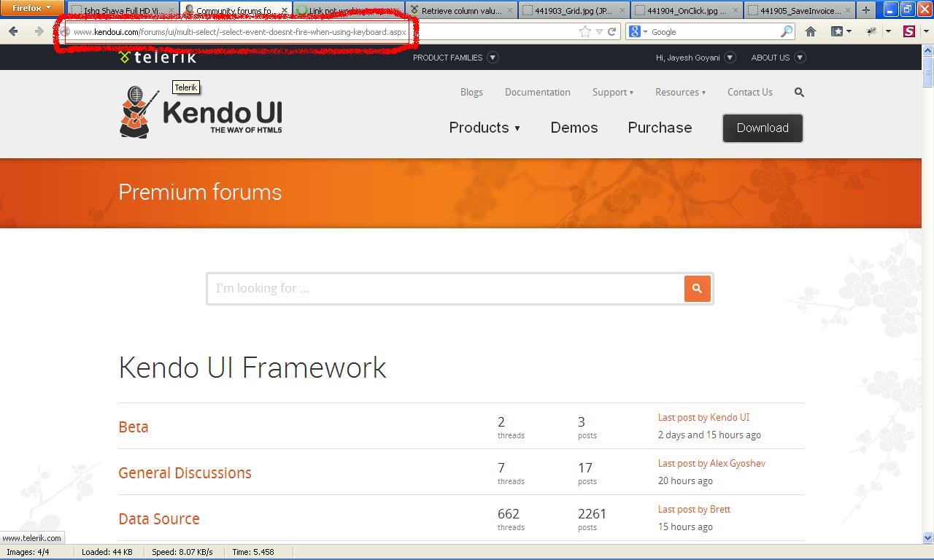Open the dropdown arrow beside the S add-on
This screenshot has width=934, height=560.
pos(926,31)
